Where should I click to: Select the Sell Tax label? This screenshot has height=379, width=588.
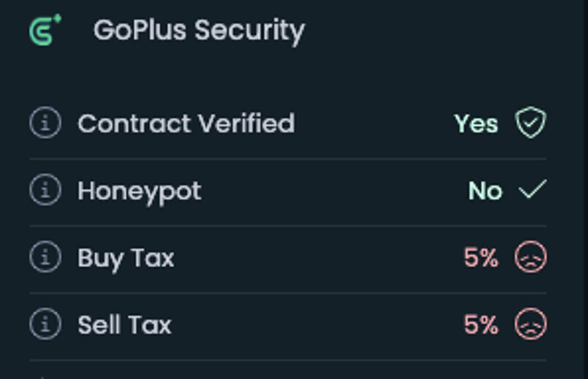point(125,325)
